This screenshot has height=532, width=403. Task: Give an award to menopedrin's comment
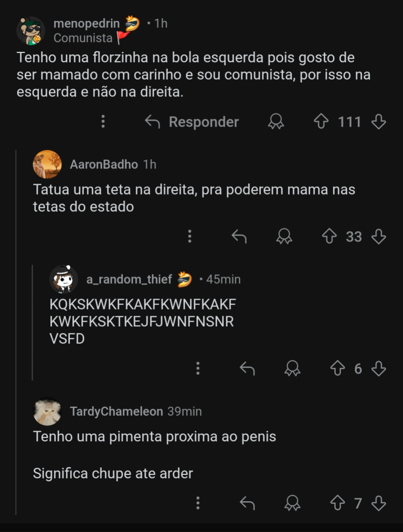276,122
